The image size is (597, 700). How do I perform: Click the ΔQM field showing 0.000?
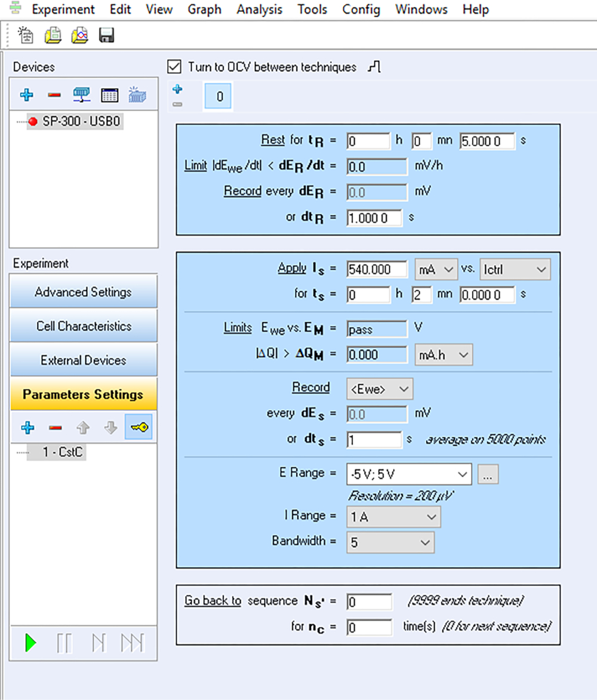point(377,355)
